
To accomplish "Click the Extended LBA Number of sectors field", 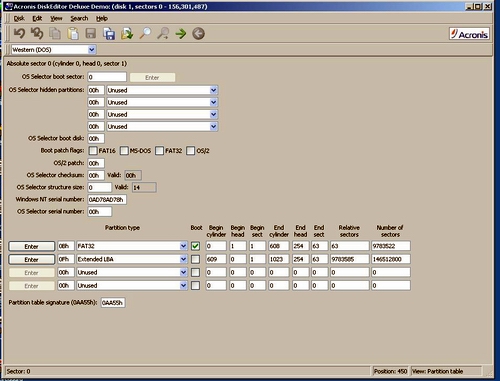I will (391, 259).
